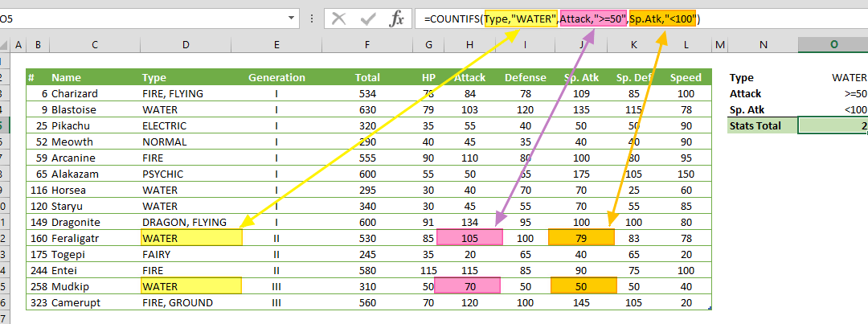The height and width of the screenshot is (324, 868).
Task: Select the yellow WATER cell in Feraligatr row
Action: coord(191,238)
